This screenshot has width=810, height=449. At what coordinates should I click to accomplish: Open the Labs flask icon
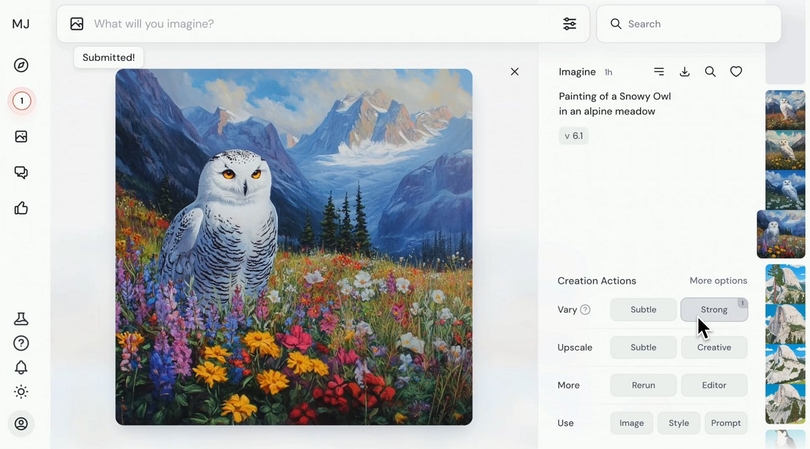[x=21, y=319]
